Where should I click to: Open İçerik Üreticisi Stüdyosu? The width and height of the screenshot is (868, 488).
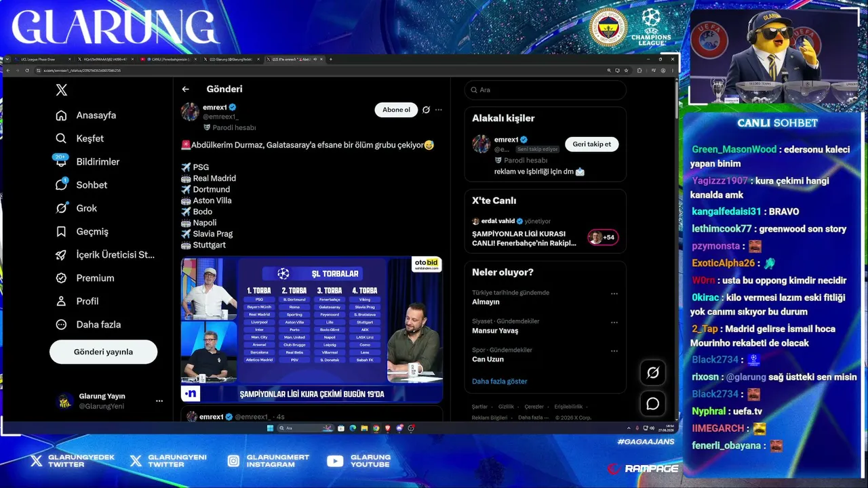[x=106, y=255]
